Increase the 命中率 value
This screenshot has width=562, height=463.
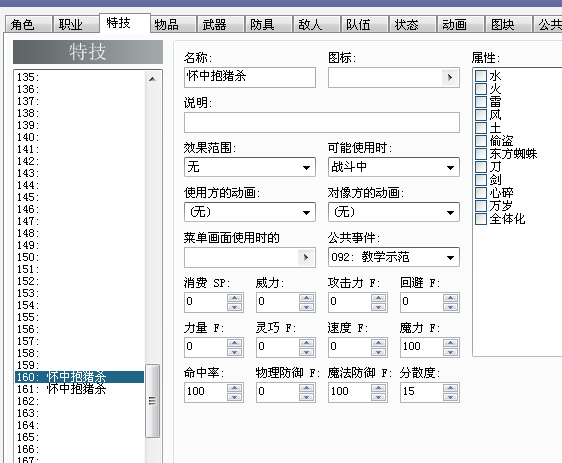(235, 388)
